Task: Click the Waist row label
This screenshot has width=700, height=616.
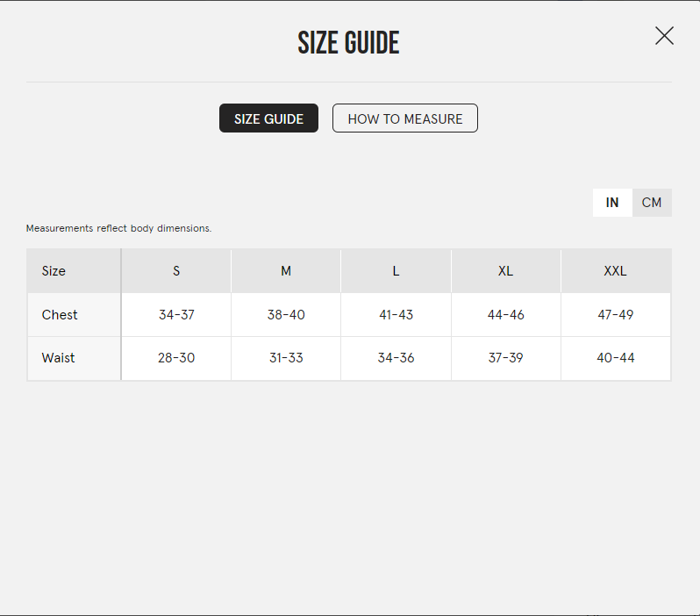Action: point(58,358)
